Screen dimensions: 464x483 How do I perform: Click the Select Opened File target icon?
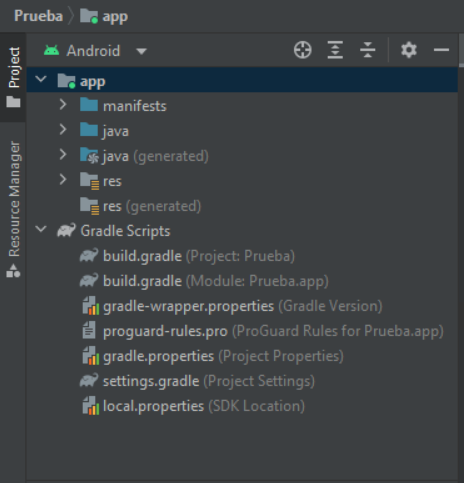[303, 50]
